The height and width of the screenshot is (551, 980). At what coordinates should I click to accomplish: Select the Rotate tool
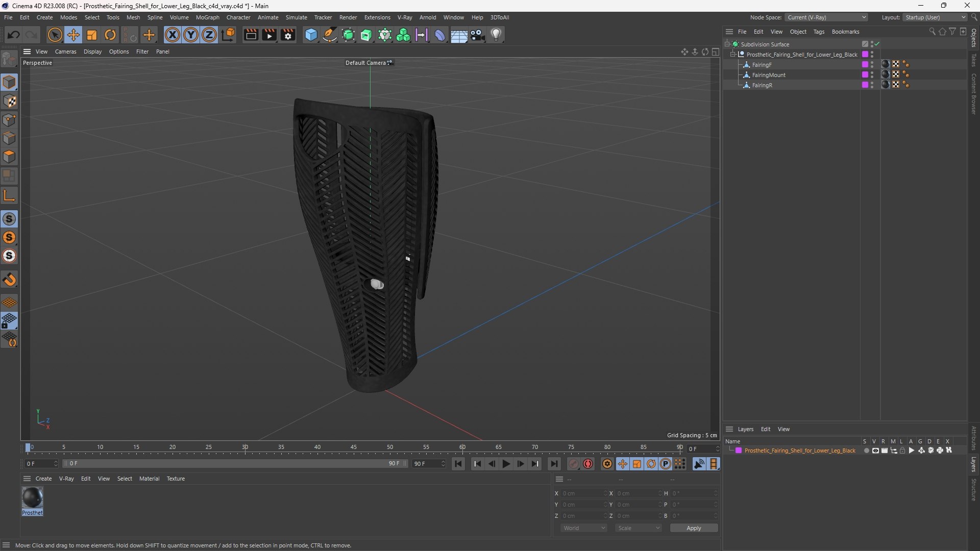(x=110, y=35)
